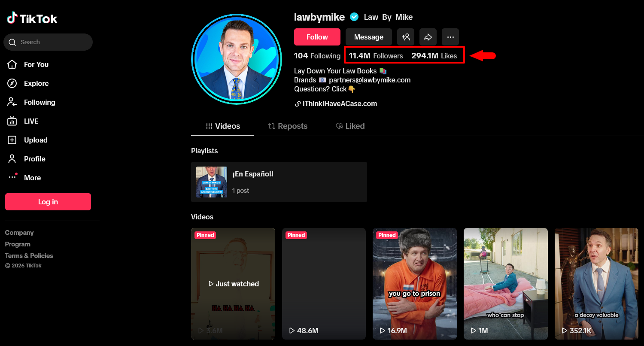Expand the Program footer section

(x=18, y=244)
